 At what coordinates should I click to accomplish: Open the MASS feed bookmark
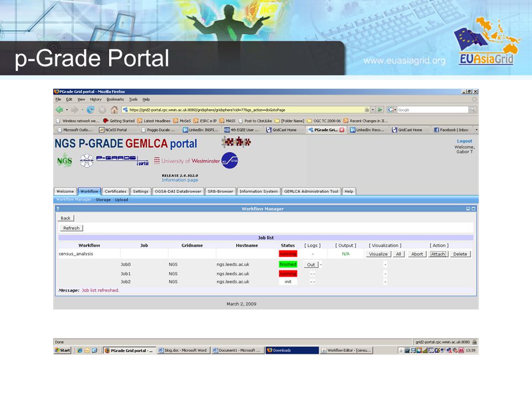[227, 121]
